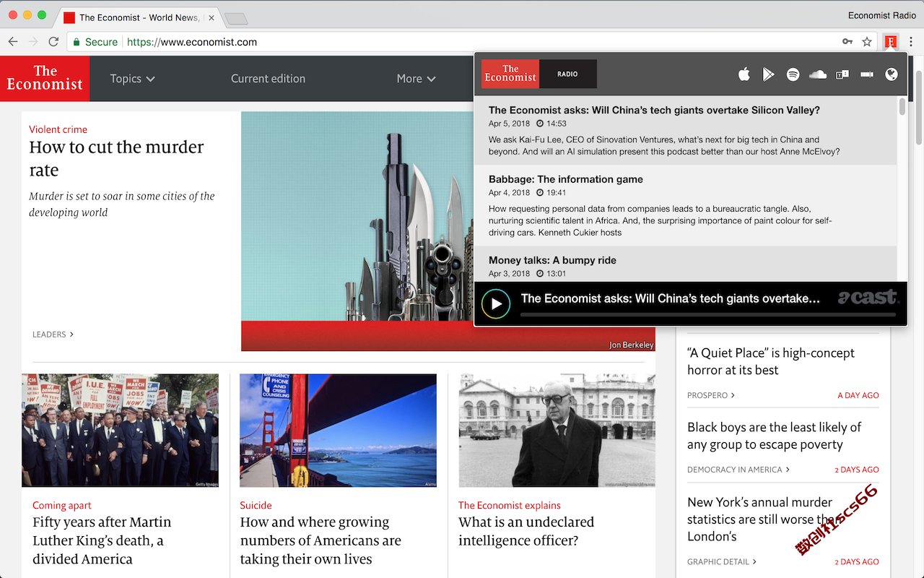
Task: Click The Economist Radio logo in popup
Action: pos(539,74)
